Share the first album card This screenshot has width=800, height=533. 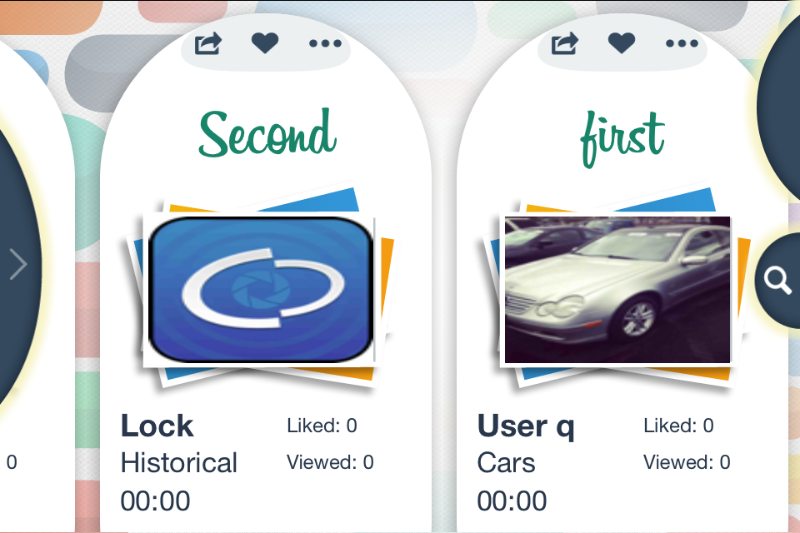565,43
